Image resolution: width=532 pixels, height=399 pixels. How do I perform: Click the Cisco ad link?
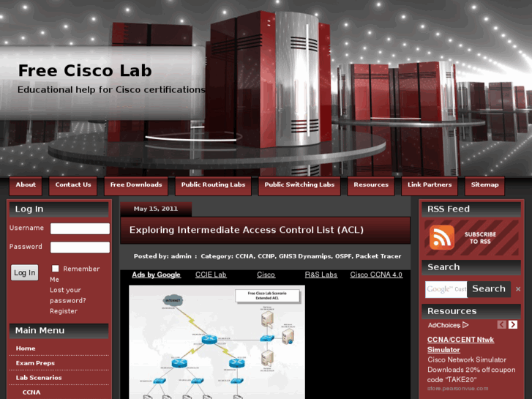tap(266, 275)
